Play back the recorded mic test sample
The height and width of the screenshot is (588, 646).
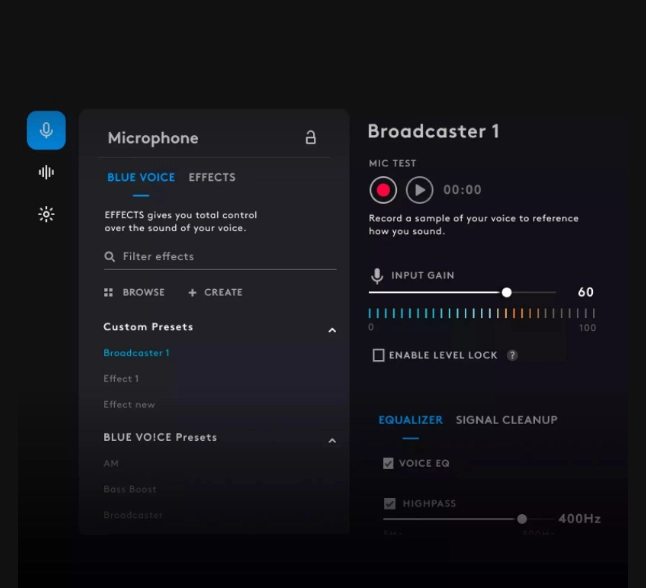point(419,190)
